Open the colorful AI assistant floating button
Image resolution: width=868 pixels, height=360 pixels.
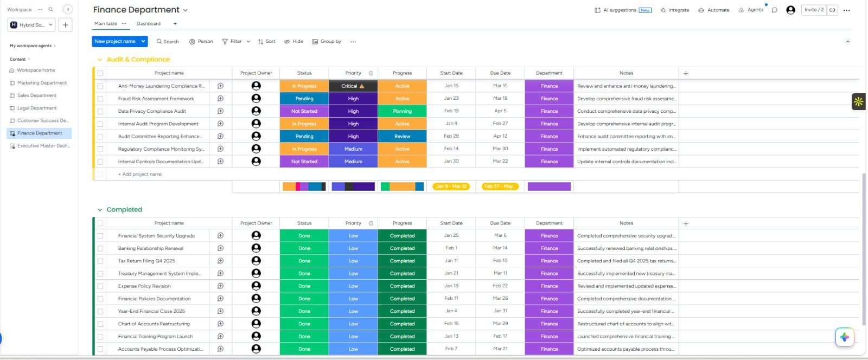tap(845, 337)
